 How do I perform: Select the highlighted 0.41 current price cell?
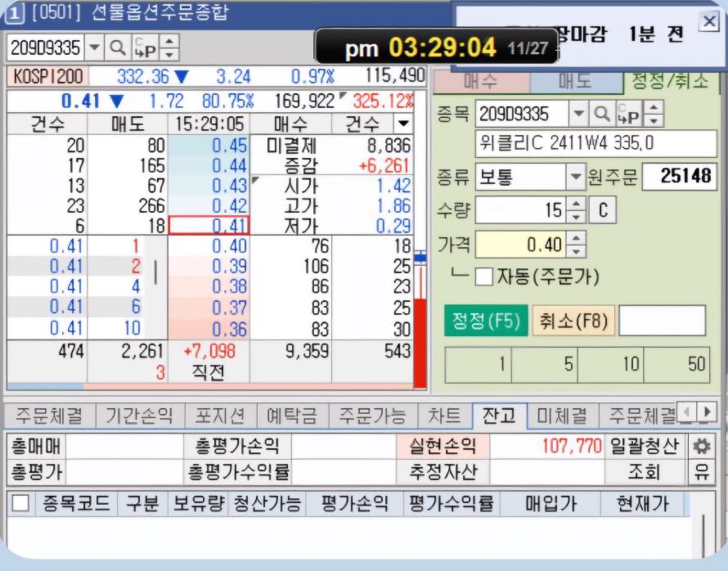coord(209,226)
